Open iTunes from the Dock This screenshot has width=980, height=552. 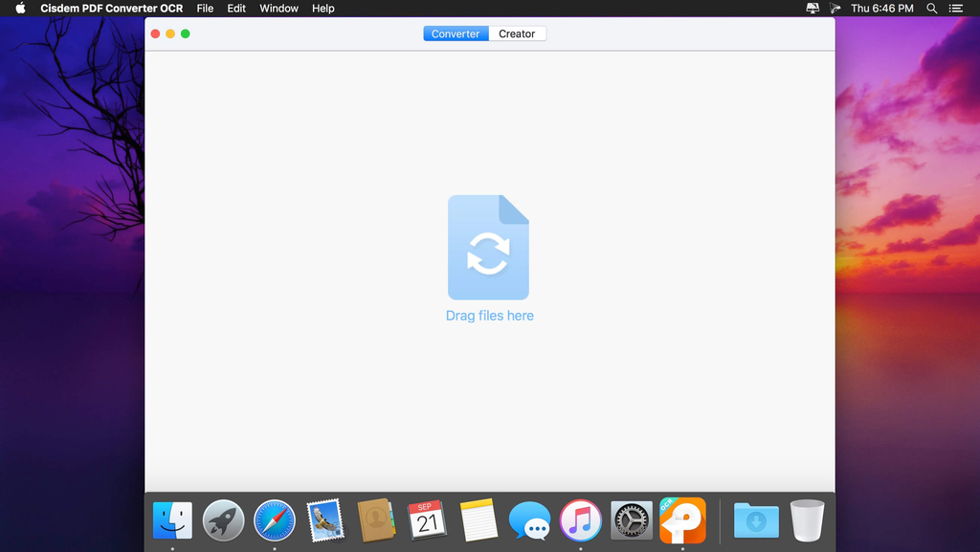pyautogui.click(x=581, y=520)
